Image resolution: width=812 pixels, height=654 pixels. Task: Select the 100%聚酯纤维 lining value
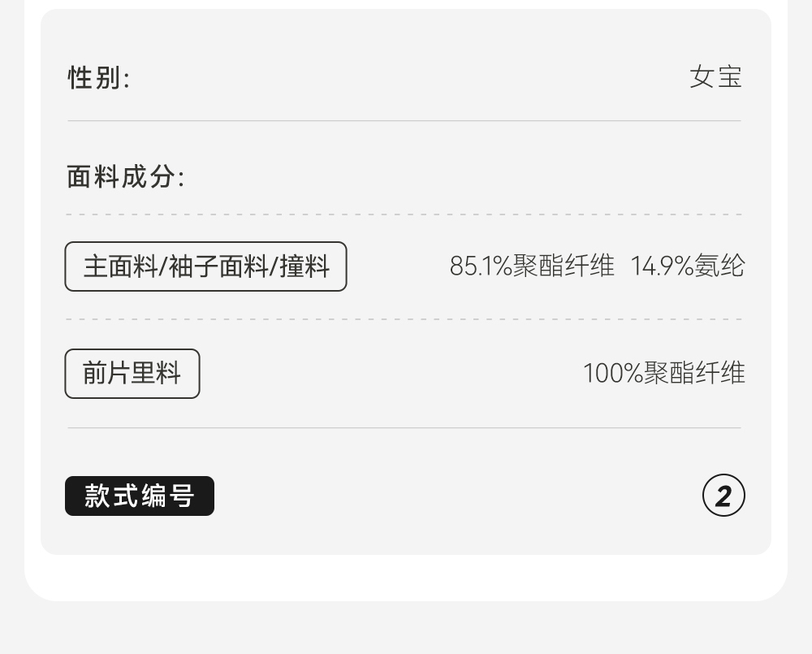(663, 374)
